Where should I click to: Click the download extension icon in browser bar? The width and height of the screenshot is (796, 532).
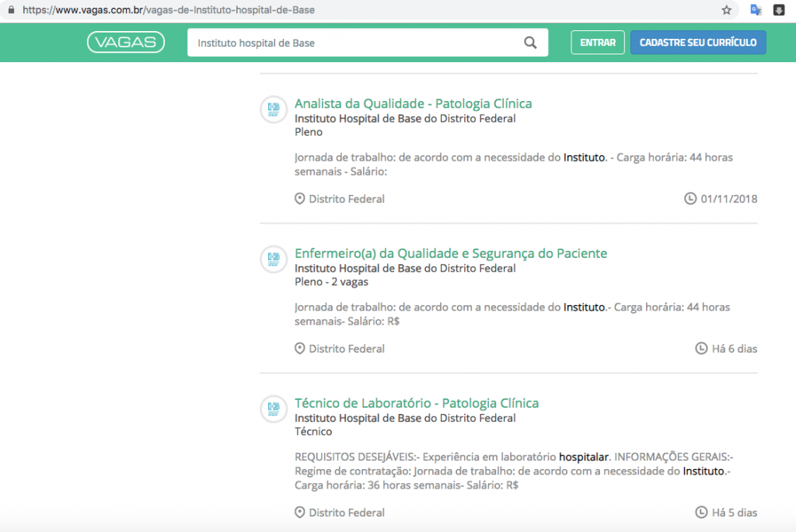click(x=779, y=10)
